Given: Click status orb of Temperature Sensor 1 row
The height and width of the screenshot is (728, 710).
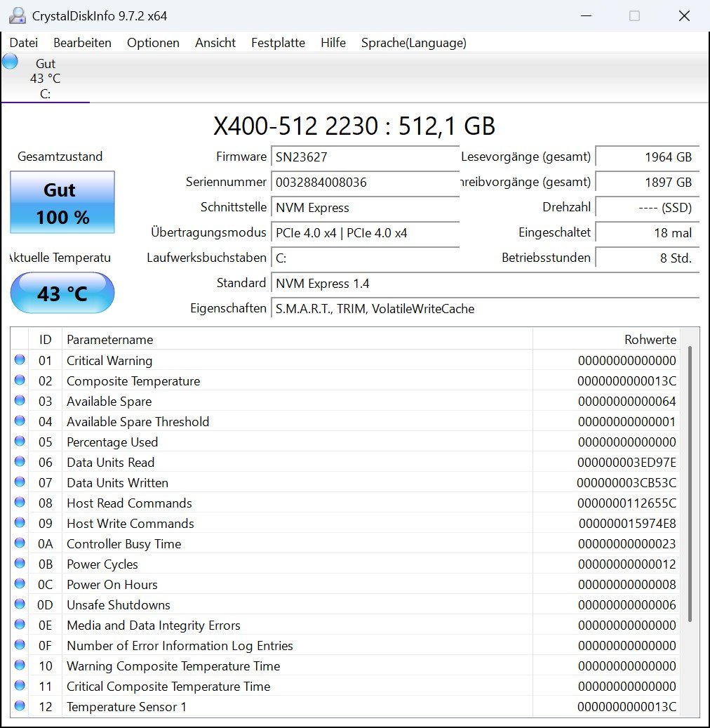Looking at the screenshot, I should coord(20,706).
